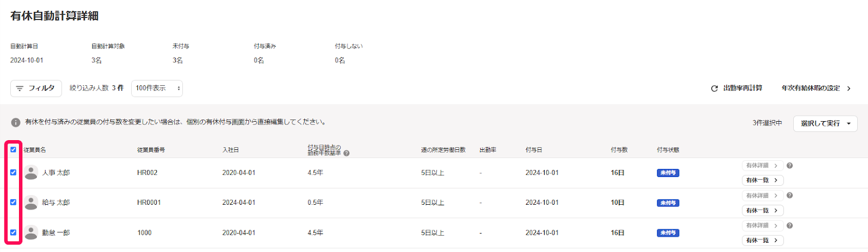Click the help icon beside 付与日時点の勤務年数基準
The width and height of the screenshot is (868, 252).
click(347, 153)
